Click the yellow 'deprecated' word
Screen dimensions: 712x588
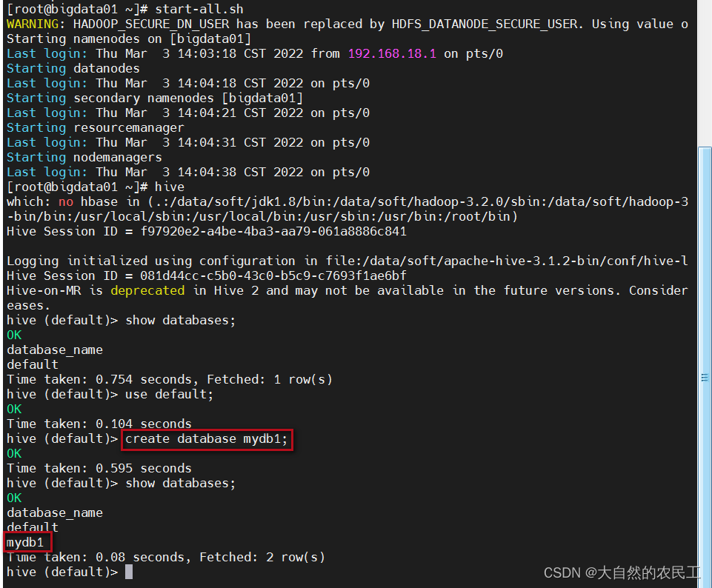pyautogui.click(x=147, y=290)
